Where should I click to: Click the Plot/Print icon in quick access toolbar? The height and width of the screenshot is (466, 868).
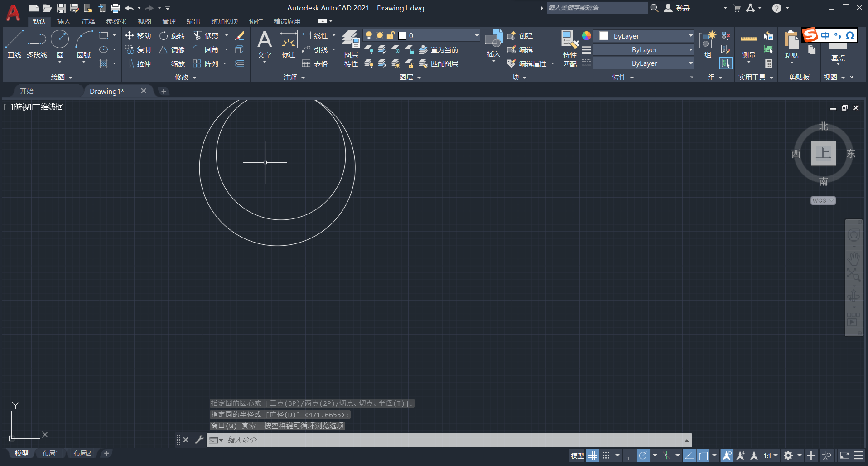116,8
